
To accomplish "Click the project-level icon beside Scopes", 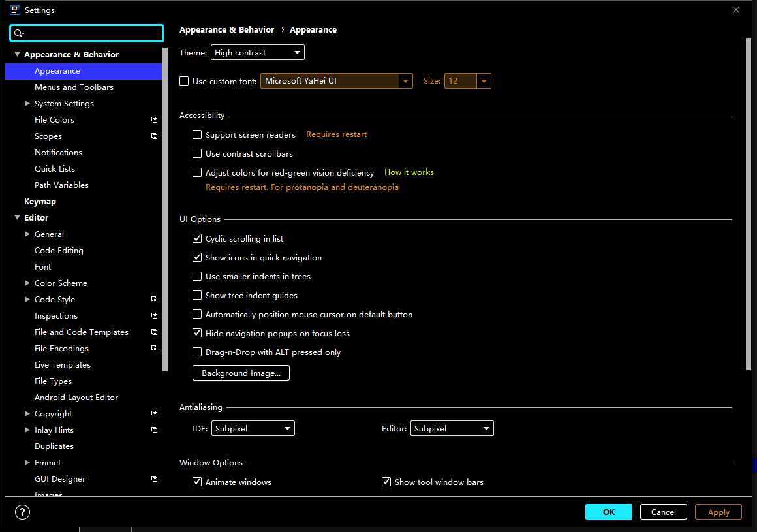I will coord(154,136).
